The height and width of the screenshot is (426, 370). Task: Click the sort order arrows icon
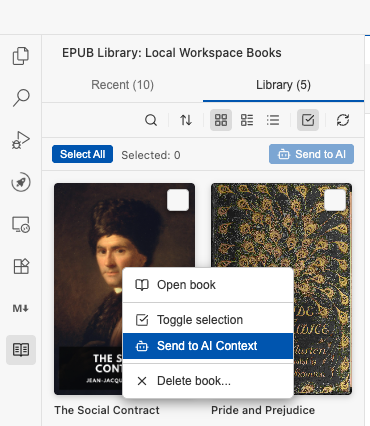(186, 120)
